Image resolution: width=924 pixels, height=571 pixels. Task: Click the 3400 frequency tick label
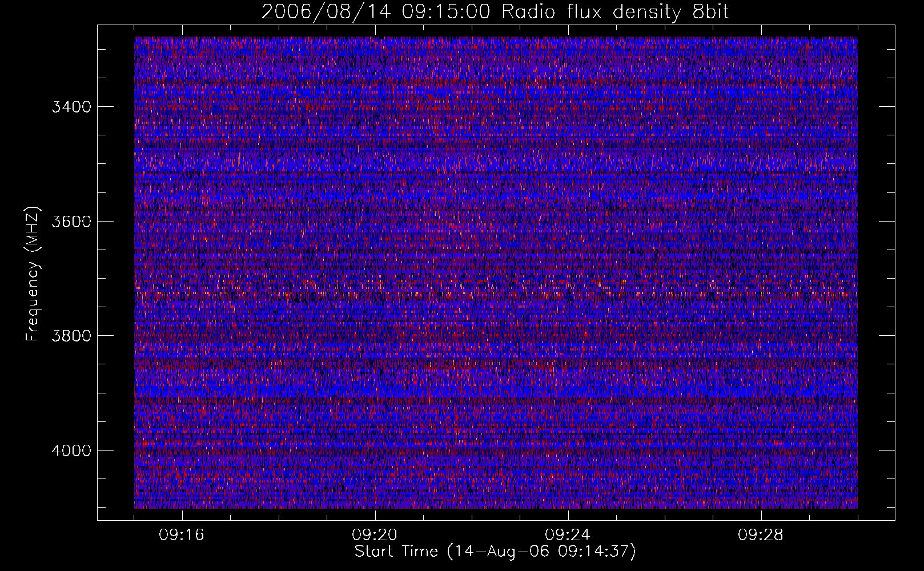pyautogui.click(x=71, y=107)
